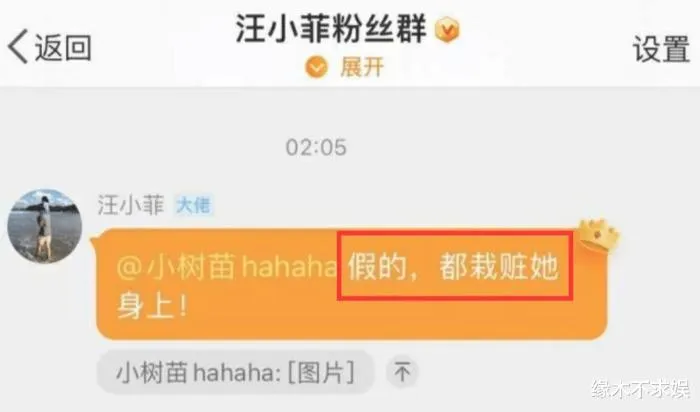Click the 返回 label text

coord(63,47)
